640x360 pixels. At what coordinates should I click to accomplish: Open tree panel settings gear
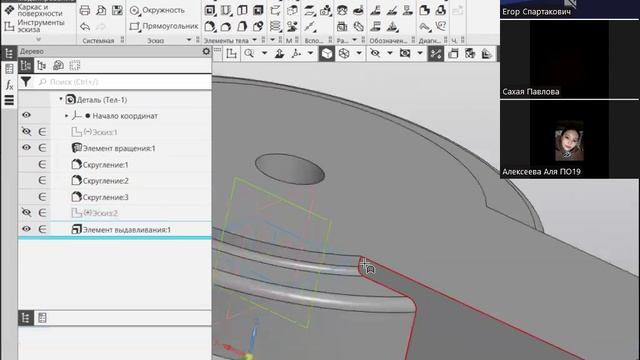point(206,51)
